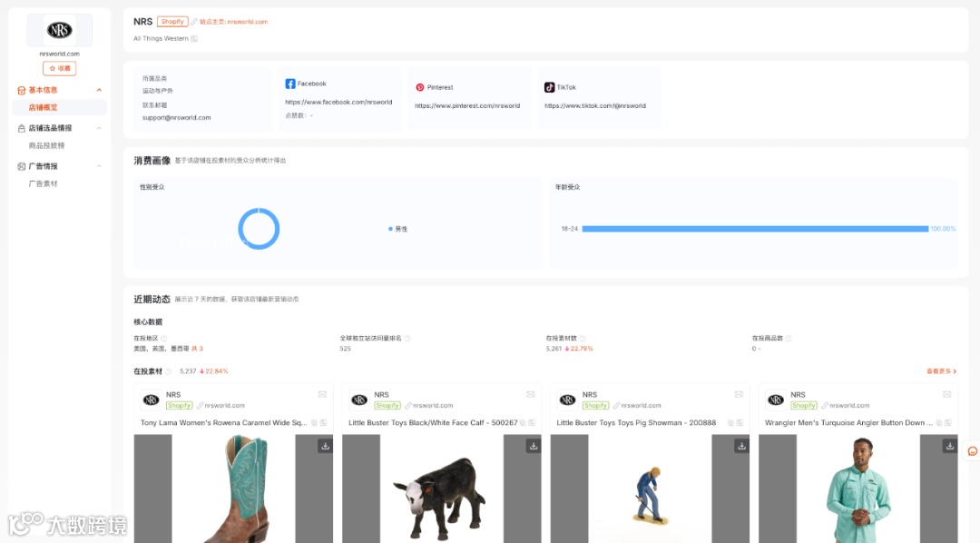Image resolution: width=980 pixels, height=543 pixels.
Task: Open 广告素材 in the sidebar
Action: [x=43, y=184]
